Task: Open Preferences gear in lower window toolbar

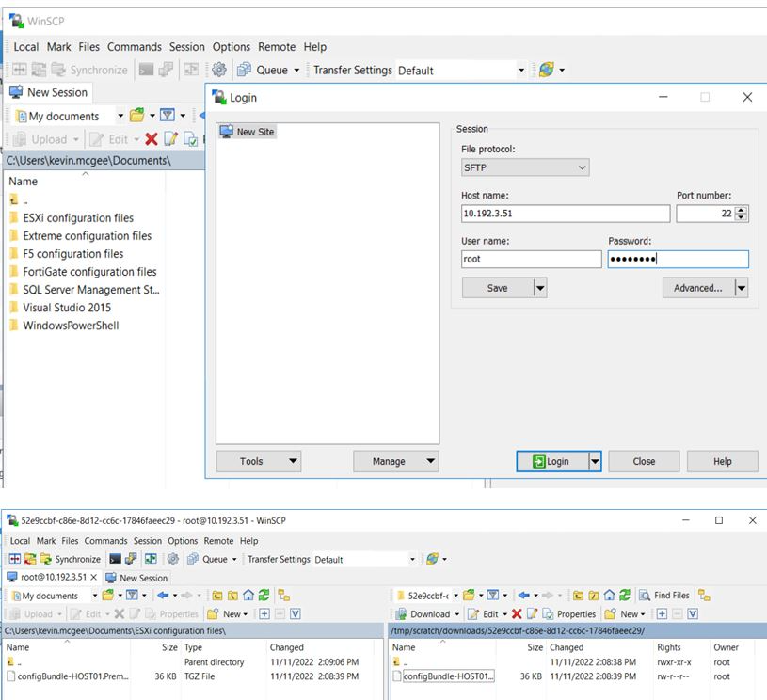Action: (172, 559)
